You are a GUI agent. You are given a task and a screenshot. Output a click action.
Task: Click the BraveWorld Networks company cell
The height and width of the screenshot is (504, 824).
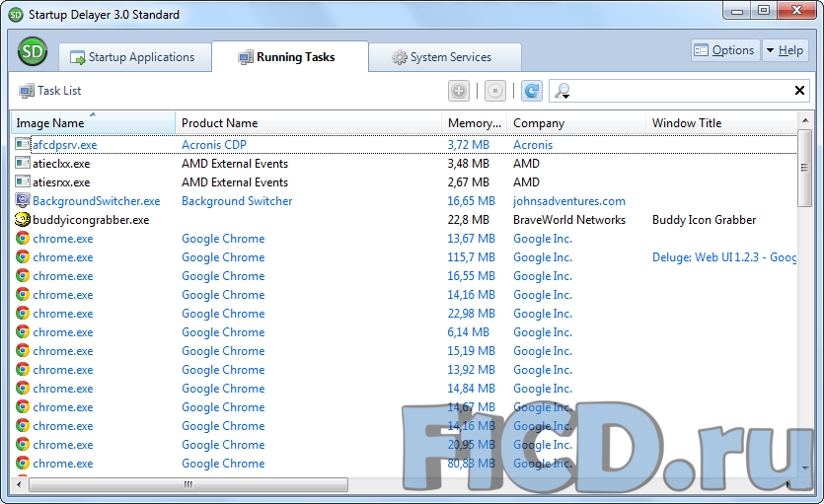569,219
